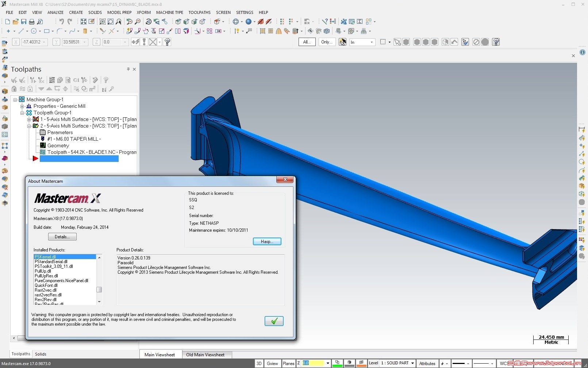588x368 pixels.
Task: Click the grey surface color swatch
Action: pyautogui.click(x=349, y=363)
